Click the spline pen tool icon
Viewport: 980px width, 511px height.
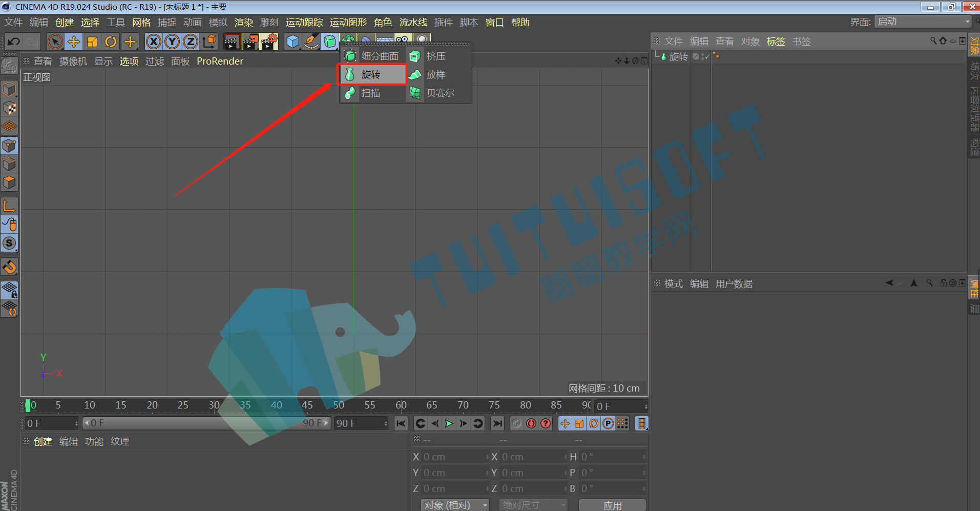311,42
